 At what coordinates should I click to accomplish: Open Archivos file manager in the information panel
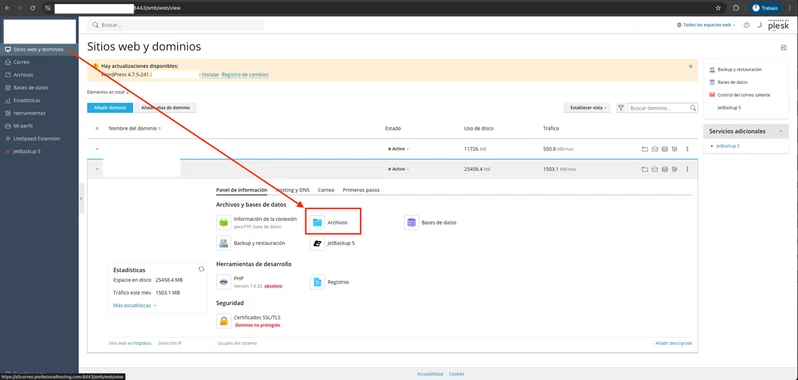point(330,222)
